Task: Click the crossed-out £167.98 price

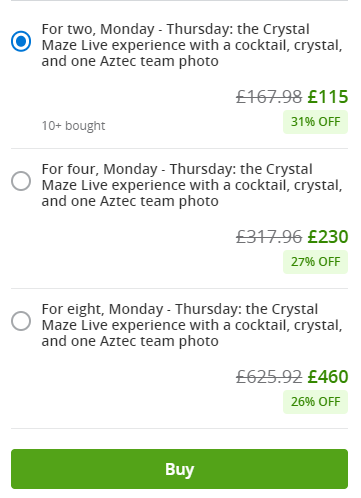Action: click(269, 97)
